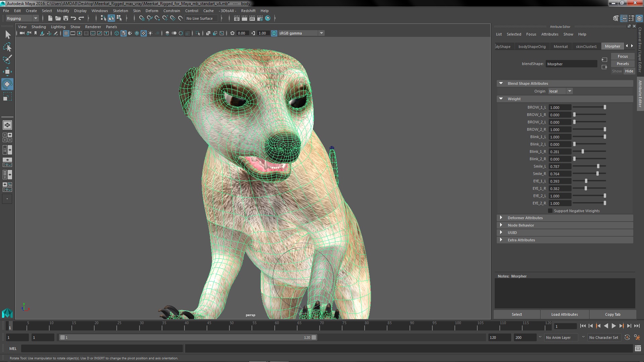Viewport: 644px width, 362px height.
Task: Open the Deform menu
Action: click(152, 11)
